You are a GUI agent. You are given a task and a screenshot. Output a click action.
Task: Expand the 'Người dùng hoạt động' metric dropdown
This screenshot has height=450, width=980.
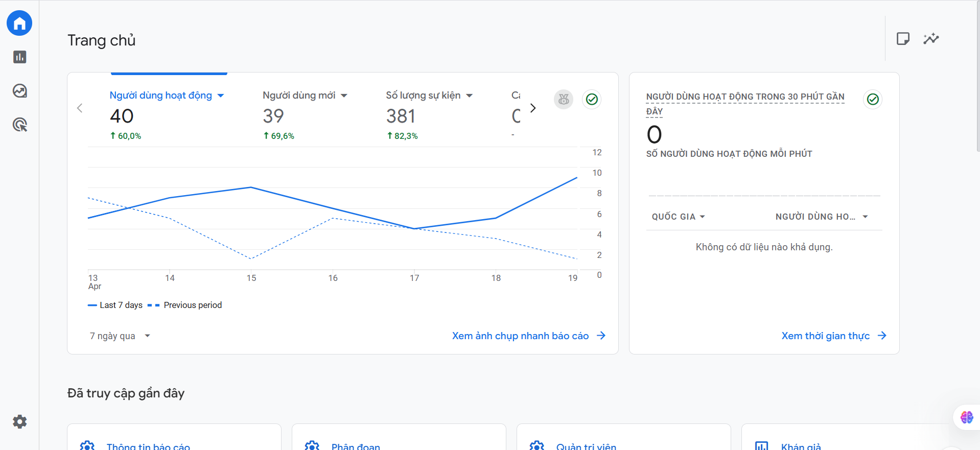[221, 96]
